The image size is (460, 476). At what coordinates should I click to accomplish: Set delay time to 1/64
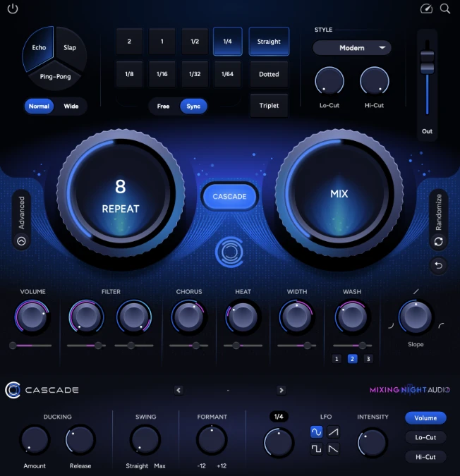(x=227, y=74)
